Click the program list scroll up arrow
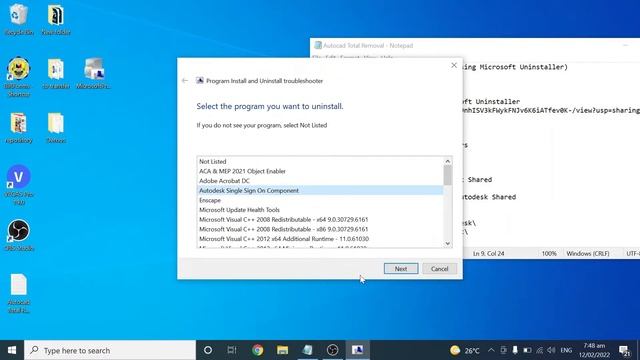Viewport: 640px width, 360px height. tap(448, 161)
